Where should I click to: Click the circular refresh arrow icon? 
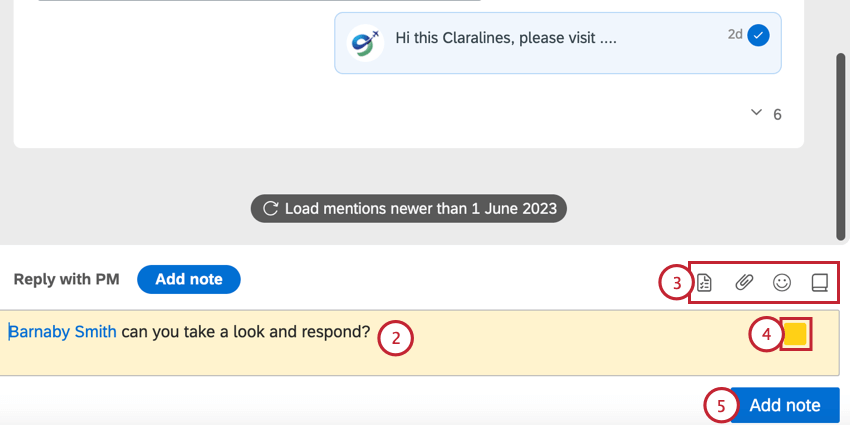point(270,209)
